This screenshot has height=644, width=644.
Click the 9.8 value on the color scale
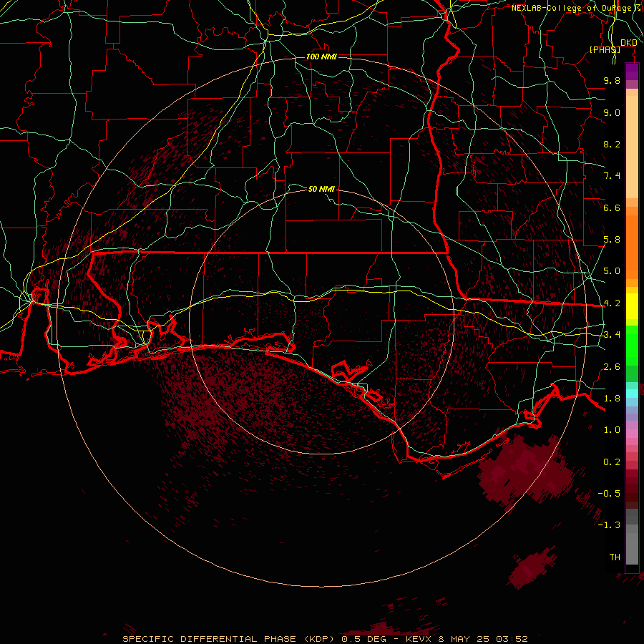pyautogui.click(x=612, y=80)
